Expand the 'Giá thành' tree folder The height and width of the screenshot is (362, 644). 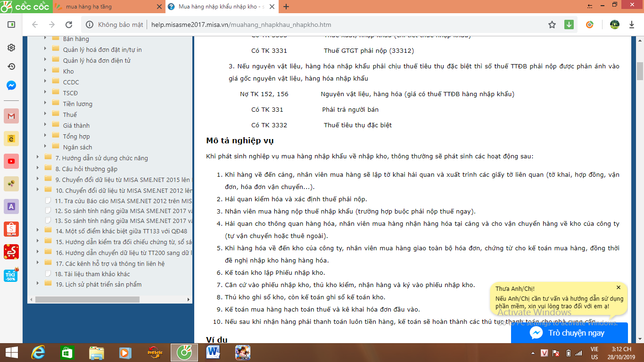[x=45, y=125]
